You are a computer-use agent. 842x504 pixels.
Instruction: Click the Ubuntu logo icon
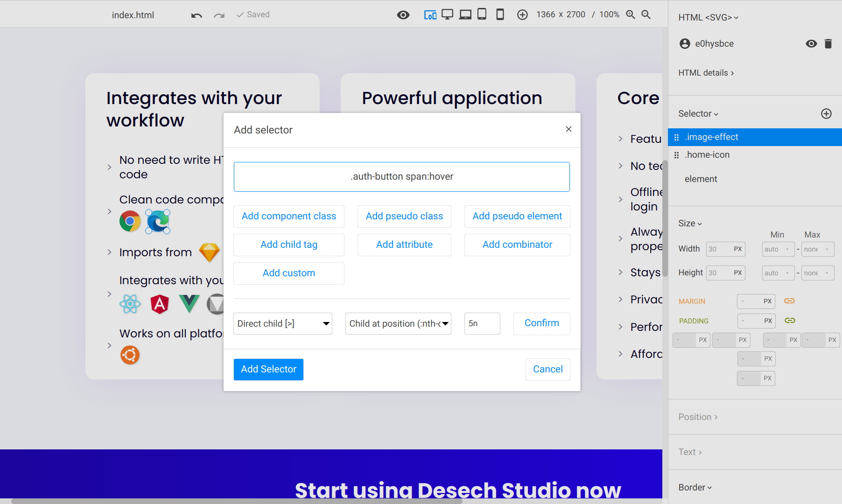pos(130,355)
